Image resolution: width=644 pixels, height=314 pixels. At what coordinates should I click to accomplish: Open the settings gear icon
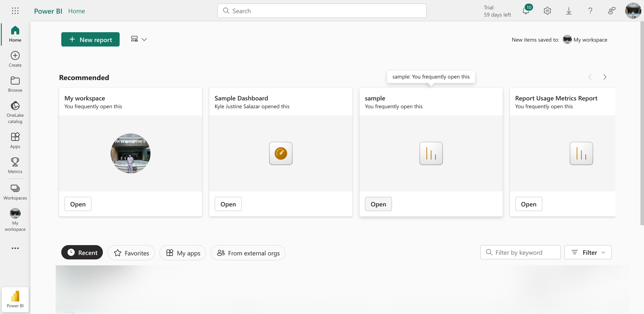[x=547, y=11]
